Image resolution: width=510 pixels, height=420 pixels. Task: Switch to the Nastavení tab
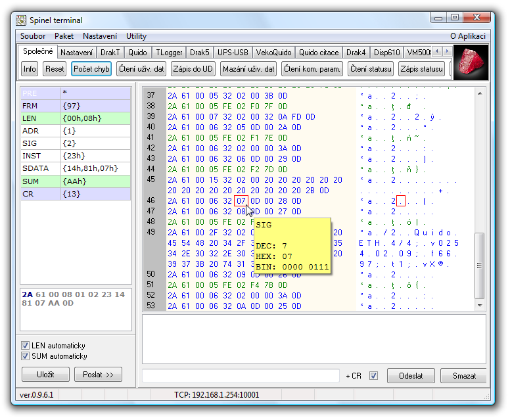point(77,53)
